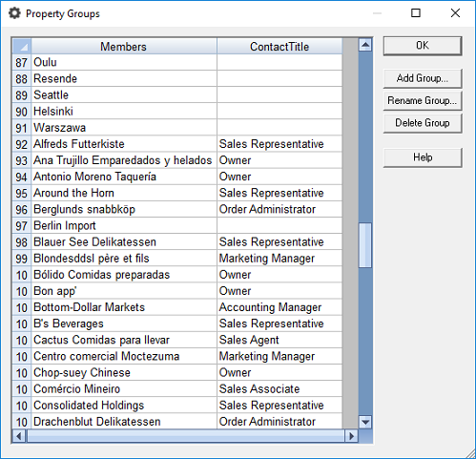476x459 pixels.
Task: Click the horizontal scrollbar track
Action: point(185,436)
